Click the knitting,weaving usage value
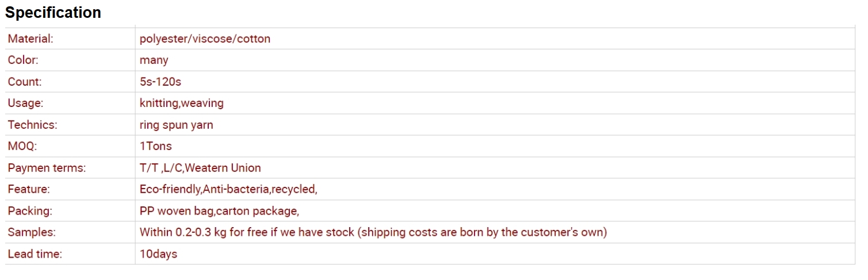This screenshot has width=868, height=280. tap(182, 103)
